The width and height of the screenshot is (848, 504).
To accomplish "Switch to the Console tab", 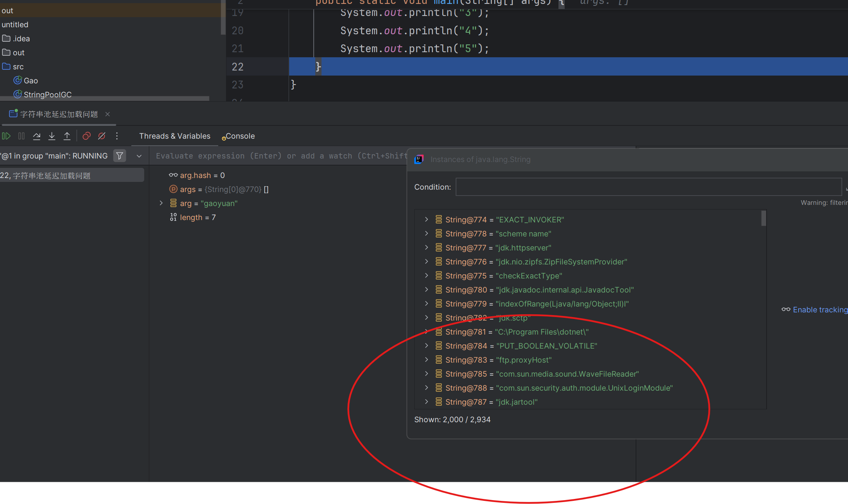I will [x=239, y=136].
